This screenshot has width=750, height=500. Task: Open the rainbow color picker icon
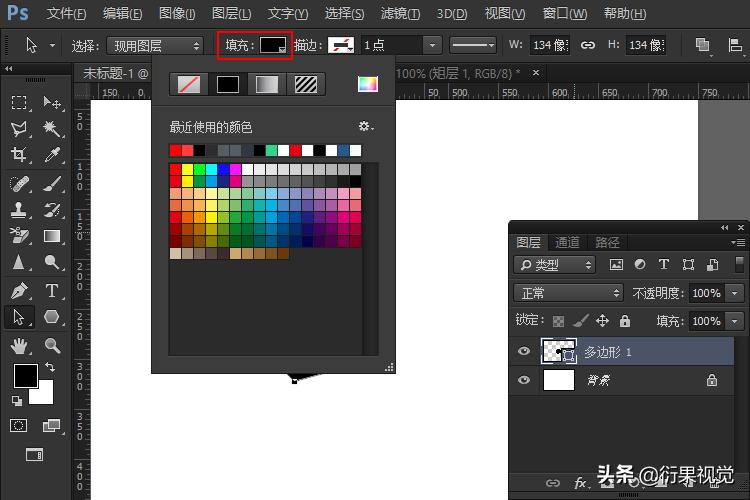pyautogui.click(x=368, y=85)
